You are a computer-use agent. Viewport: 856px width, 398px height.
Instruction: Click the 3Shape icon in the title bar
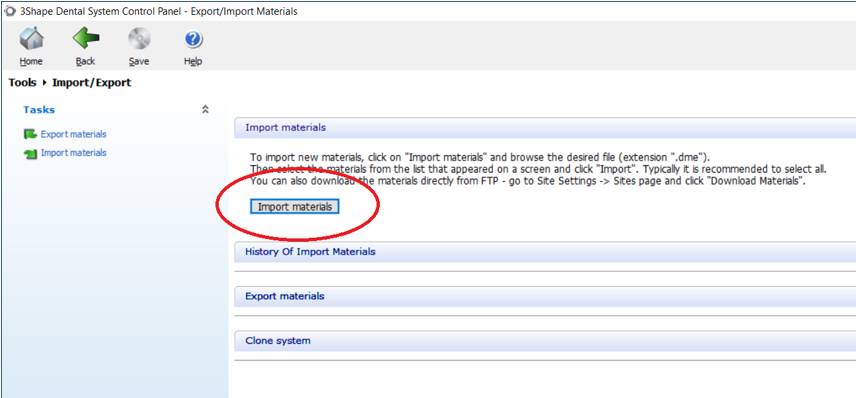pyautogui.click(x=10, y=11)
